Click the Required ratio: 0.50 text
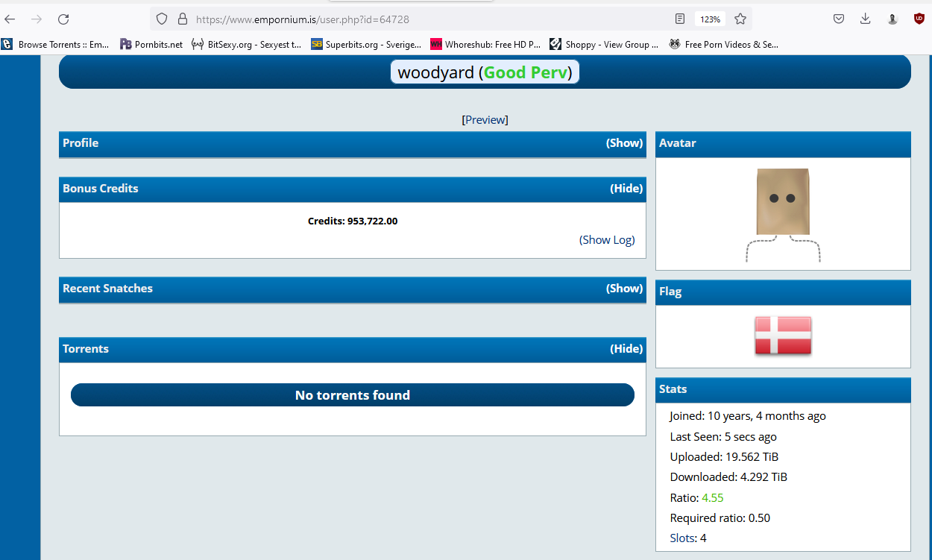 tap(720, 518)
